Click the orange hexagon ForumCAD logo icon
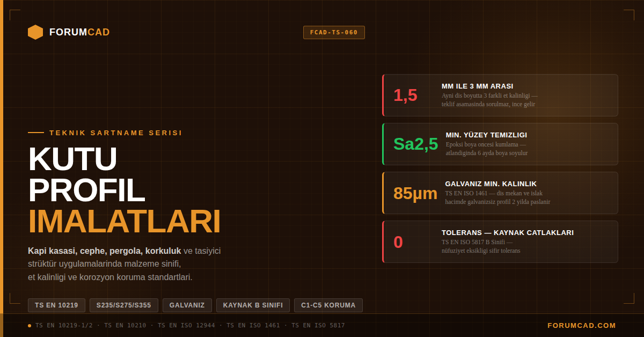 tap(35, 32)
